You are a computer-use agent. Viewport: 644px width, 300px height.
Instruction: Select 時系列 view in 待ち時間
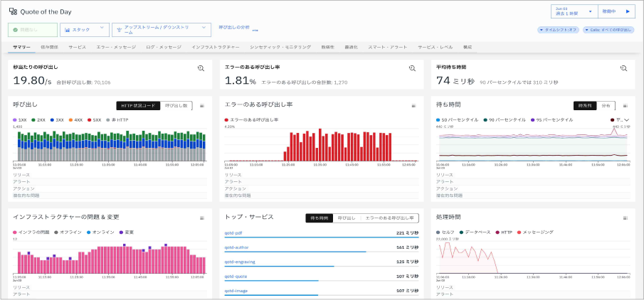click(584, 105)
